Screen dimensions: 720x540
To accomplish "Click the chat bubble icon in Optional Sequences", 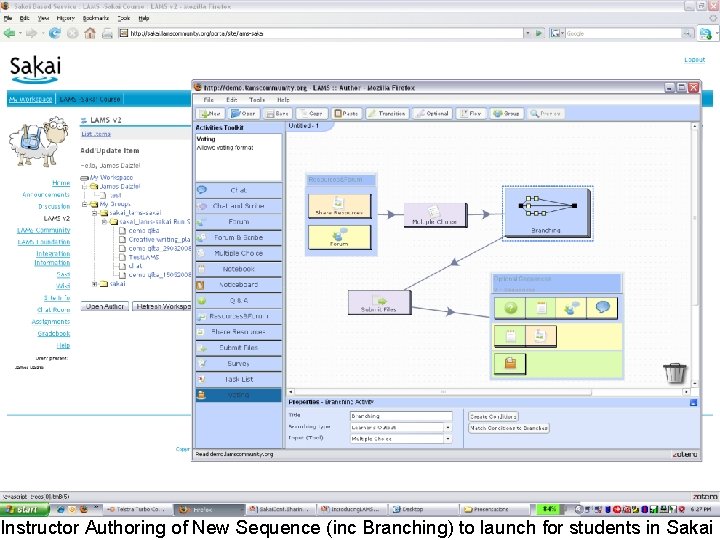I will pos(602,309).
